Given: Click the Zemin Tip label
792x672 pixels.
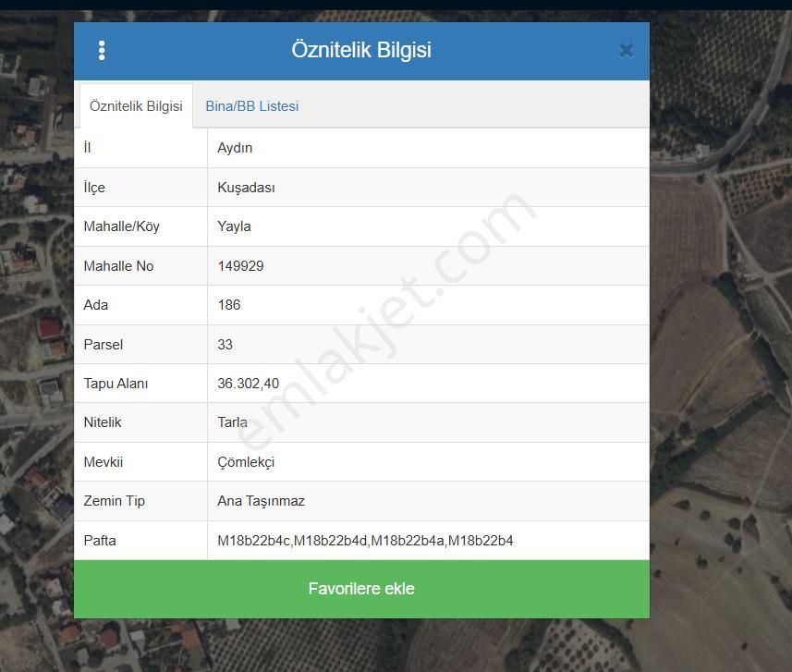Looking at the screenshot, I should (x=115, y=501).
